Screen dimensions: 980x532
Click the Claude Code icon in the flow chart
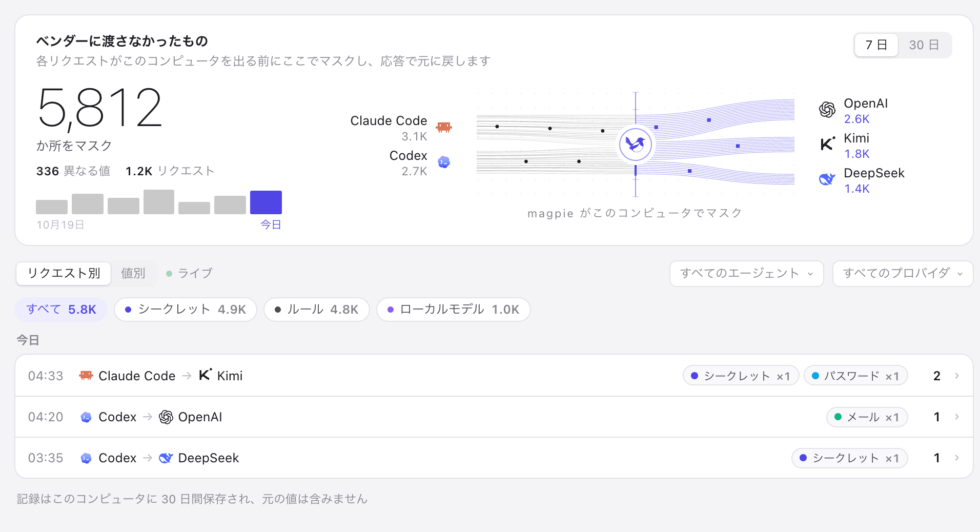coord(444,127)
